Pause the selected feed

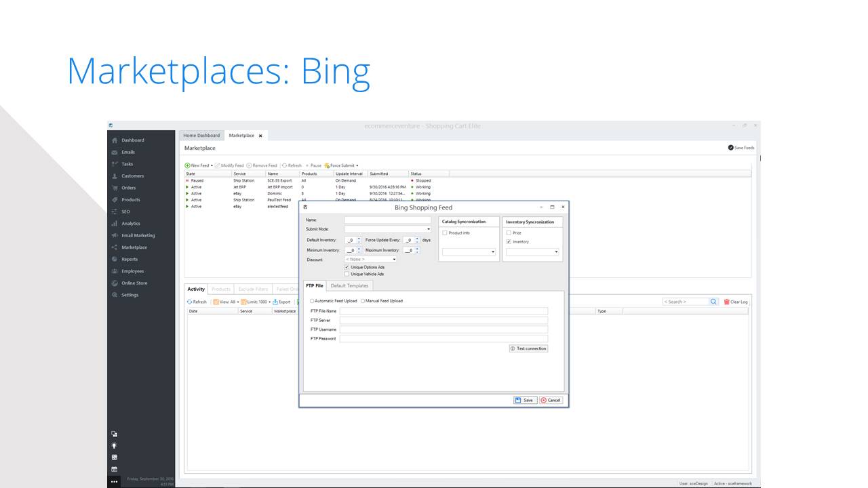313,165
